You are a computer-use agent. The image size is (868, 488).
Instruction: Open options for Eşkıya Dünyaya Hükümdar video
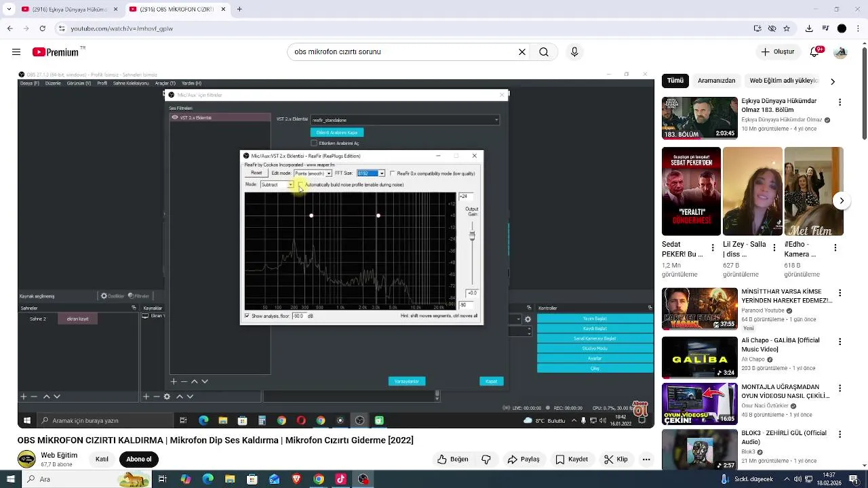[x=840, y=102]
